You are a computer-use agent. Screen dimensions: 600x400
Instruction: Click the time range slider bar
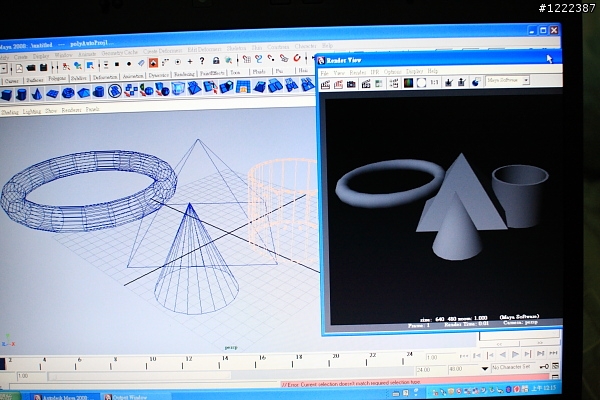pyautogui.click(x=139, y=377)
